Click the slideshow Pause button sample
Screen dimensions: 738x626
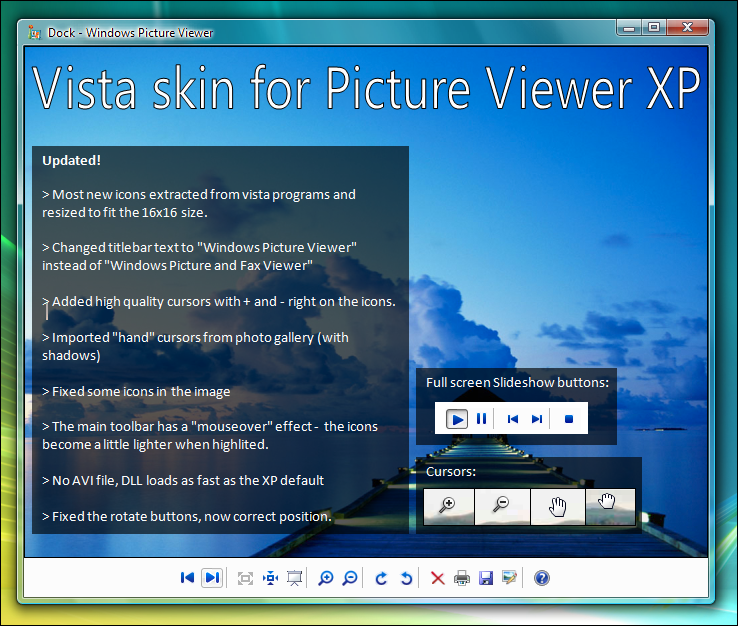(481, 418)
